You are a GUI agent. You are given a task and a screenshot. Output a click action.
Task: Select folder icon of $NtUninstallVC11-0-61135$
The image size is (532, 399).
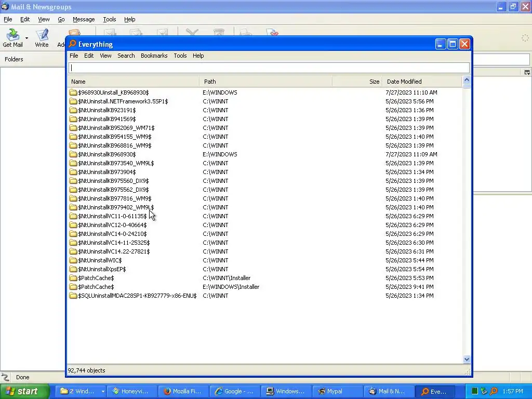(73, 216)
